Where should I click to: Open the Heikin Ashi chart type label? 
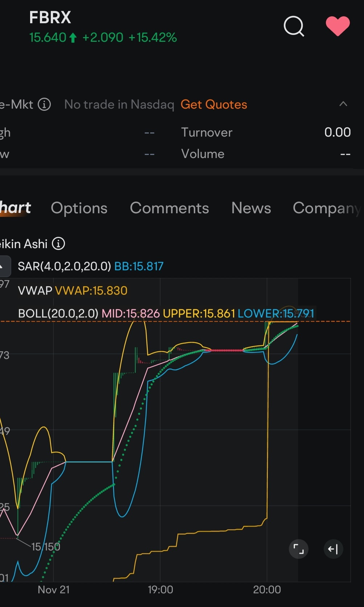pos(24,244)
